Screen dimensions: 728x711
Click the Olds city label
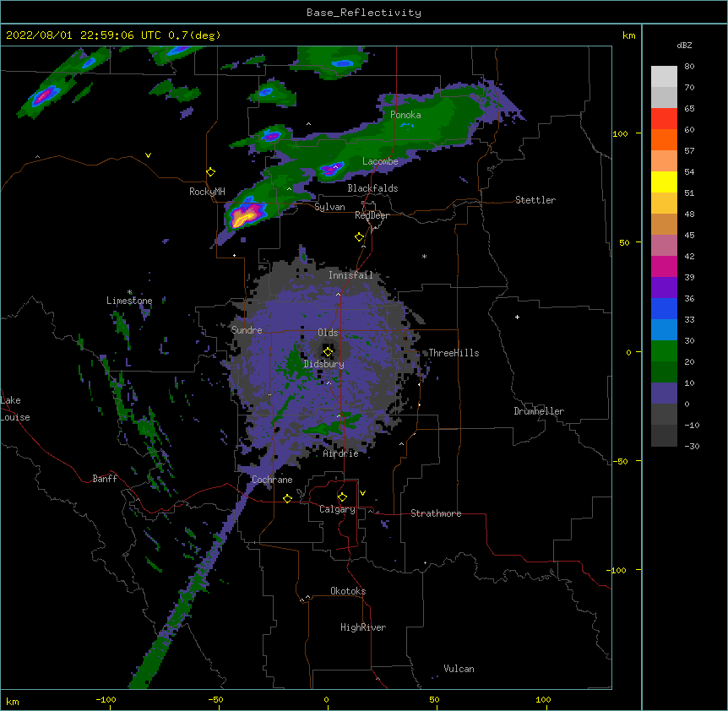[x=328, y=333]
